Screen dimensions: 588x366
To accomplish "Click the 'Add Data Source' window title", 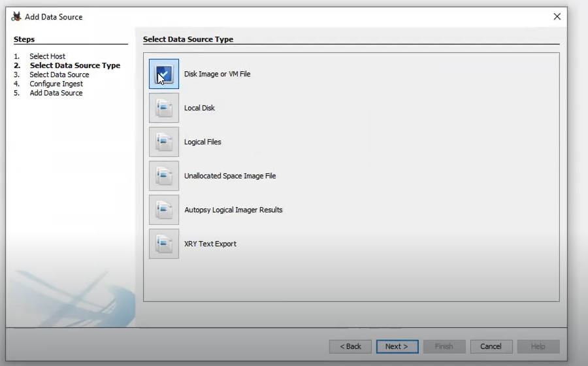I will tap(54, 17).
